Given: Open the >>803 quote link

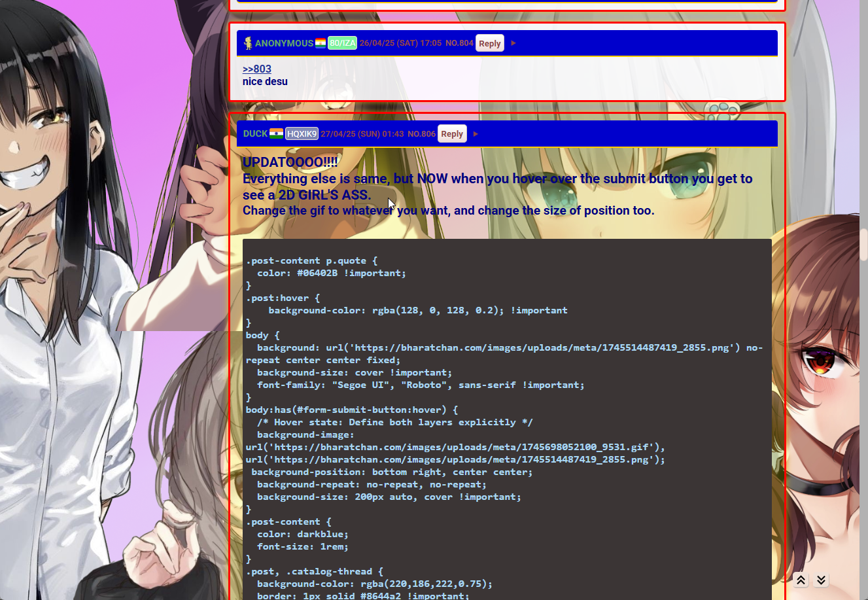Looking at the screenshot, I should 256,69.
